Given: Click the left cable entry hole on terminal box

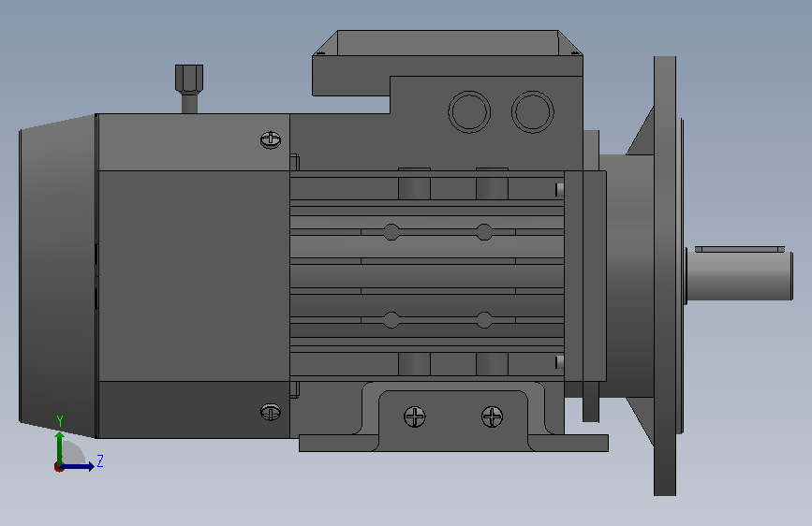Looking at the screenshot, I should pos(469,112).
